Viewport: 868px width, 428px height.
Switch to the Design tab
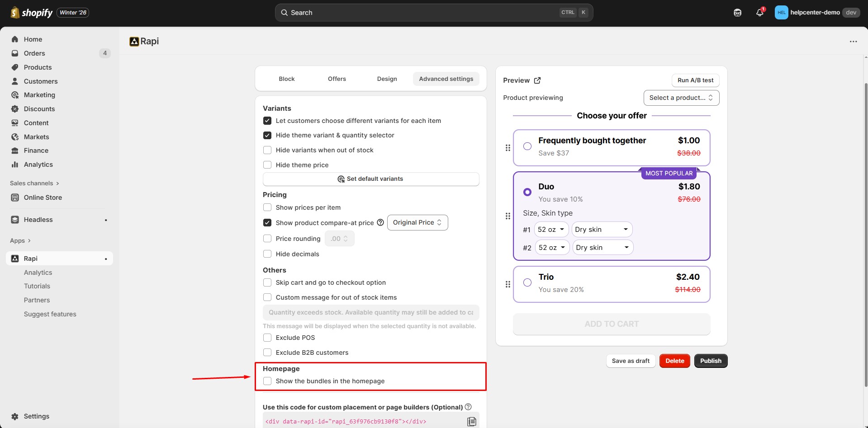387,78
